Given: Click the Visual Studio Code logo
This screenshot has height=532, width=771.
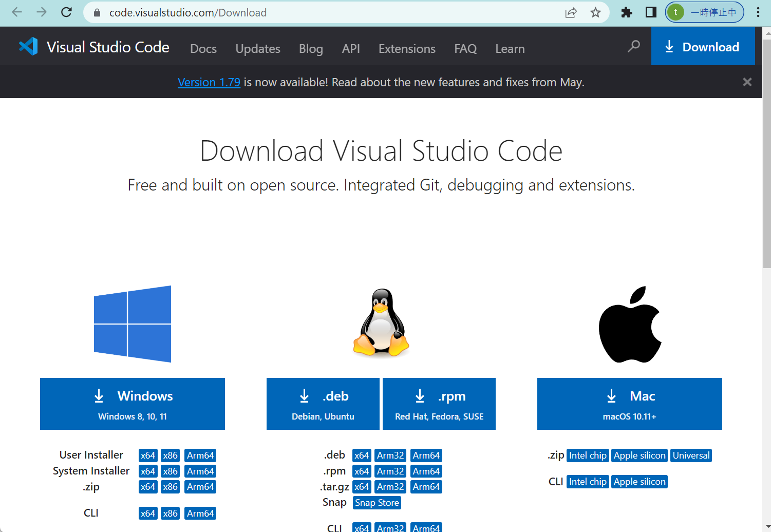Looking at the screenshot, I should click(x=28, y=46).
